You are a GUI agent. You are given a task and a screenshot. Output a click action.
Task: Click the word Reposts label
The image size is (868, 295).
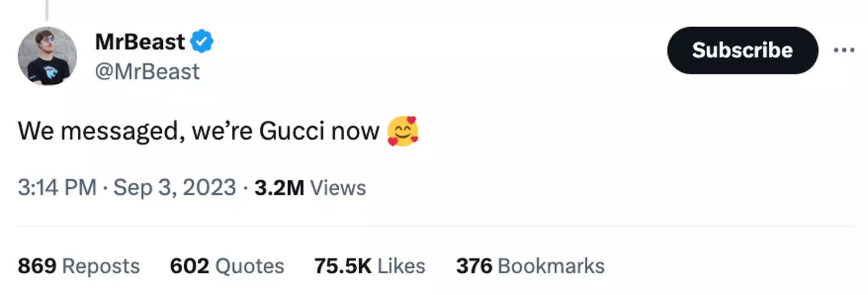click(101, 265)
